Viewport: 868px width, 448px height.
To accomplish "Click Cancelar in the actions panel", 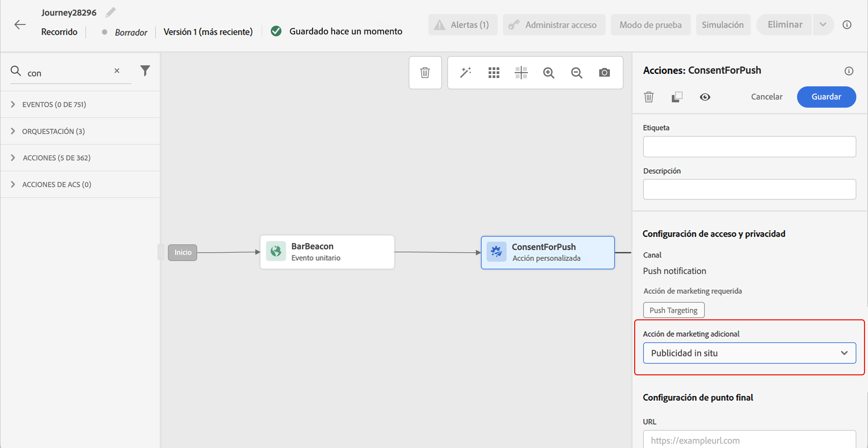I will [x=766, y=97].
